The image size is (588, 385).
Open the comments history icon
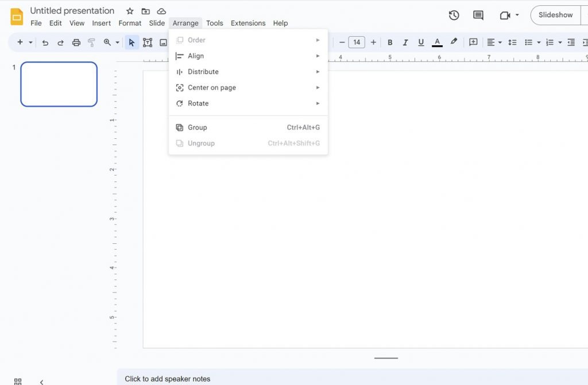(x=478, y=15)
